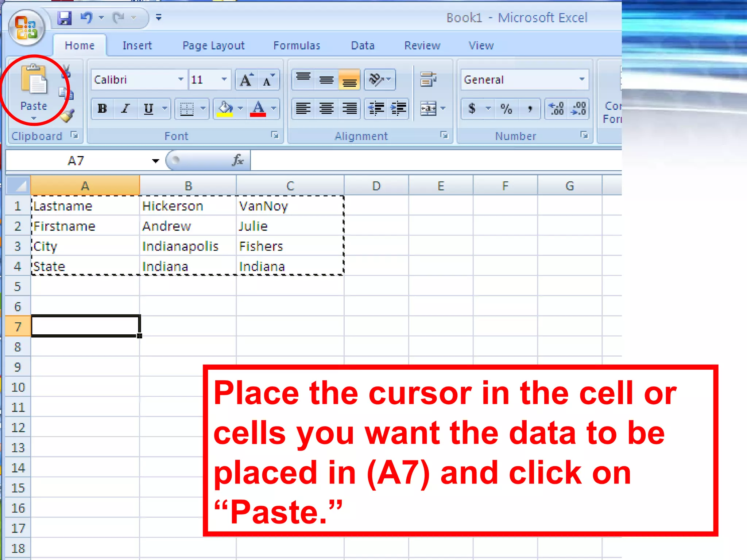Switch to the Home ribbon tab
Image resolution: width=747 pixels, height=560 pixels.
80,46
